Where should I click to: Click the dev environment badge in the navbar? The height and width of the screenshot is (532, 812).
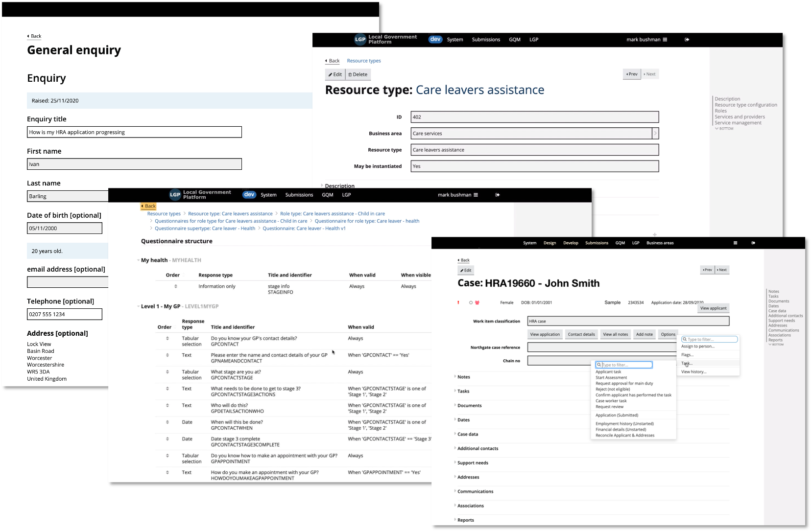point(435,39)
